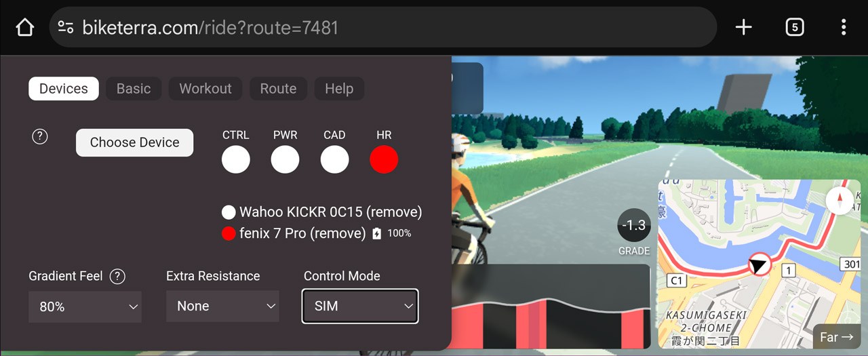Open help icon beside Choose Device
The image size is (868, 356).
[x=40, y=137]
